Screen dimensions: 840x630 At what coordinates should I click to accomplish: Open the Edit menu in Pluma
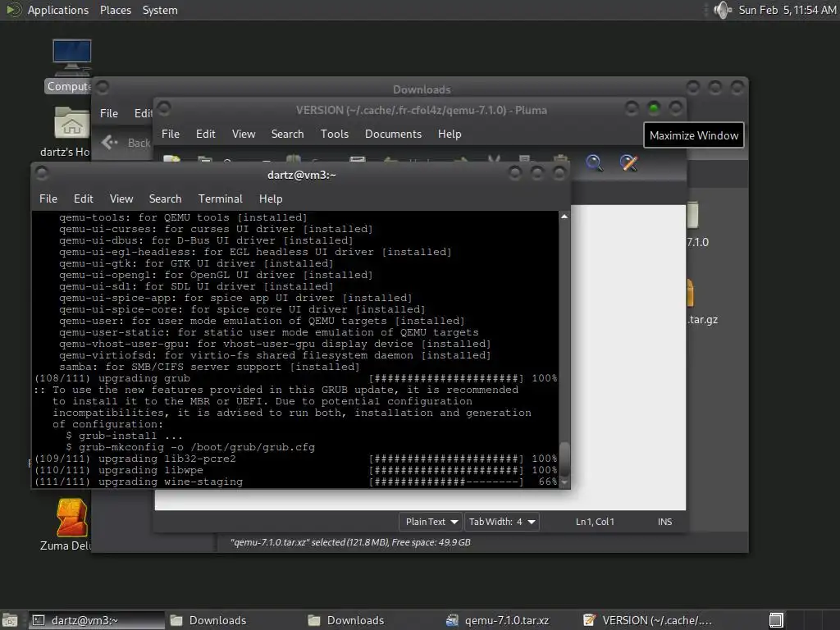coord(205,134)
